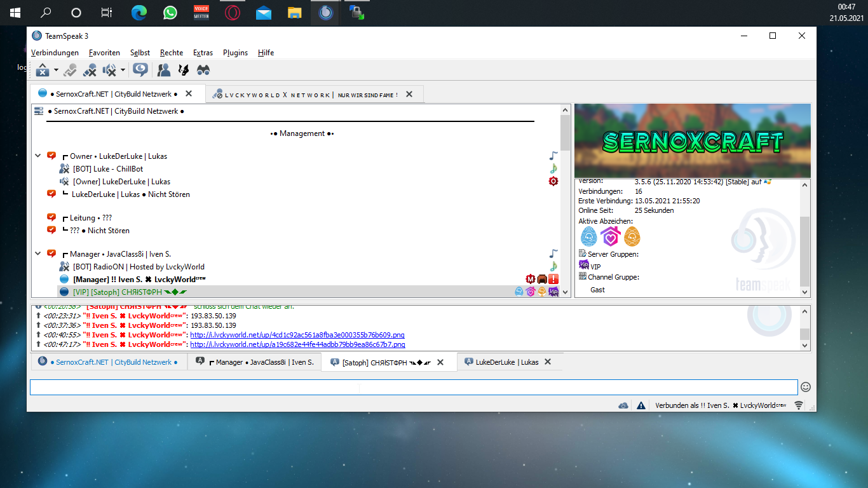The width and height of the screenshot is (868, 488).
Task: Click the cloud sync icon in status bar
Action: click(623, 405)
